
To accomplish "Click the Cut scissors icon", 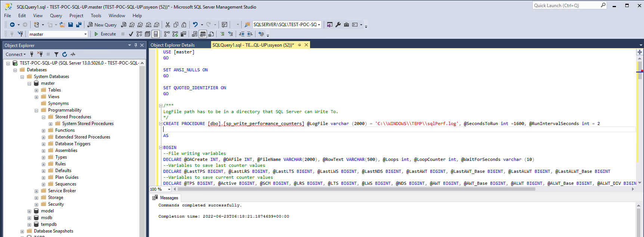I will pos(168,25).
